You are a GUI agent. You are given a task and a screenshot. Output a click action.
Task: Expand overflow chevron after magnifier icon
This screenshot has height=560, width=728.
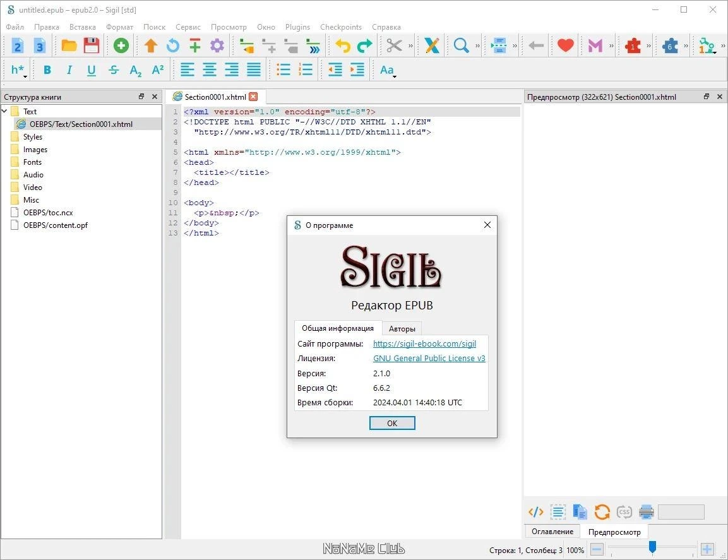[x=477, y=45]
